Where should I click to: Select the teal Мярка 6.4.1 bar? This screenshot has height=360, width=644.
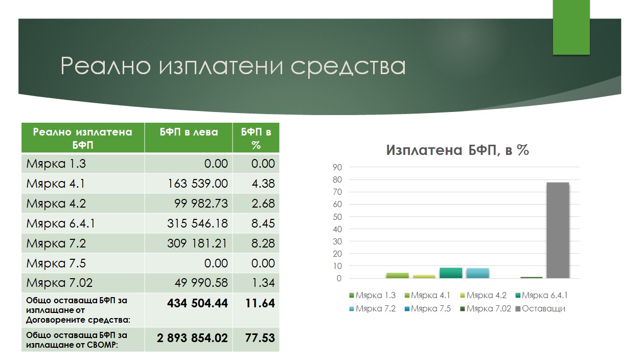coord(451,273)
